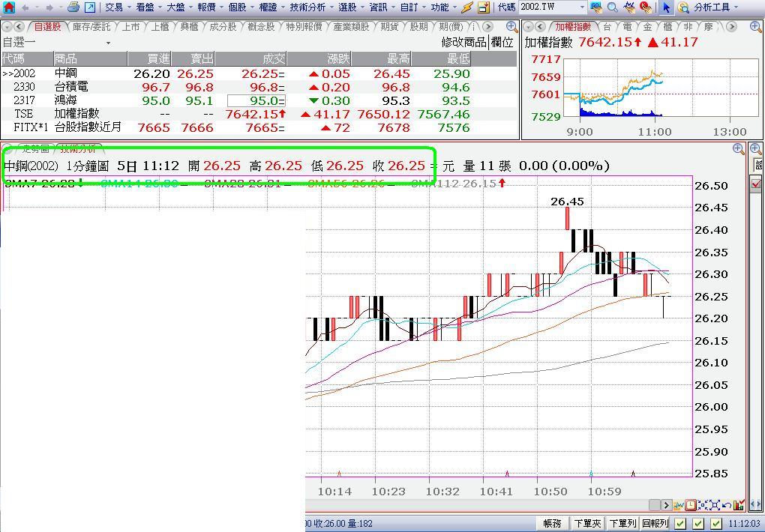765x532 pixels.
Task: Click the blue pop-out arrow icon beside printer
Action: point(90,7)
